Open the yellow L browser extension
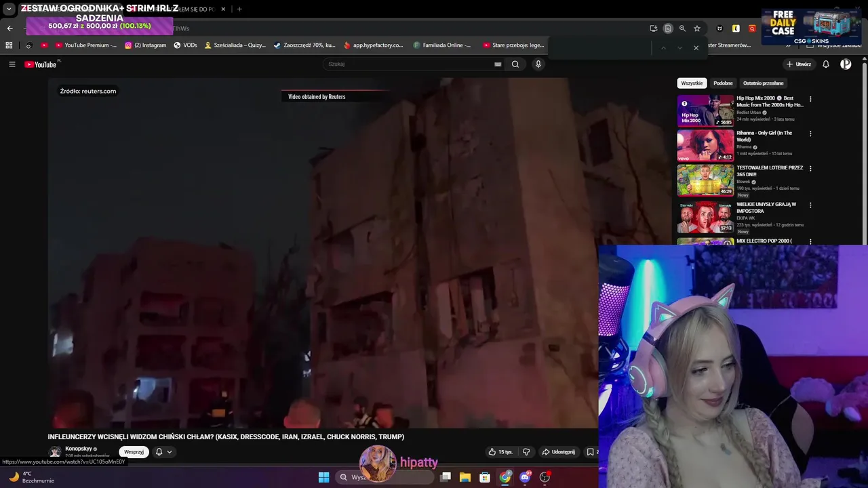This screenshot has width=868, height=488. tap(736, 28)
